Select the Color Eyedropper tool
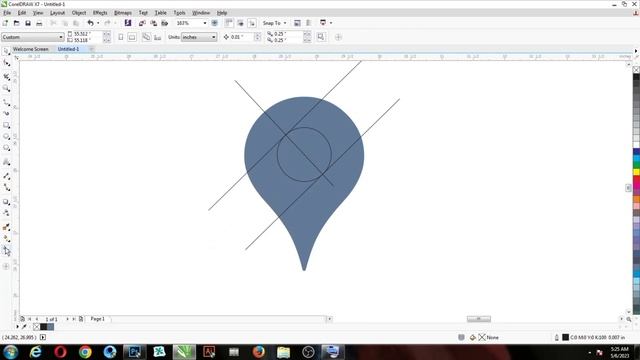The image size is (640, 360). pos(6,227)
